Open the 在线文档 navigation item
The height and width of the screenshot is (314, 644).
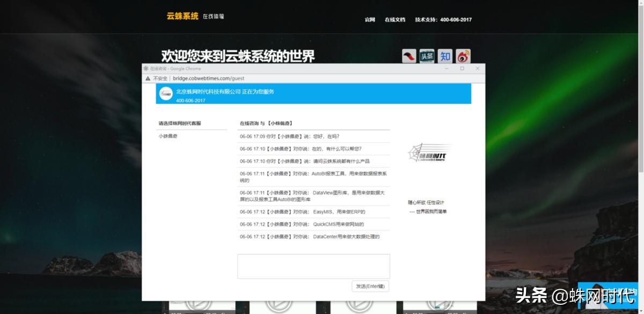click(x=395, y=19)
